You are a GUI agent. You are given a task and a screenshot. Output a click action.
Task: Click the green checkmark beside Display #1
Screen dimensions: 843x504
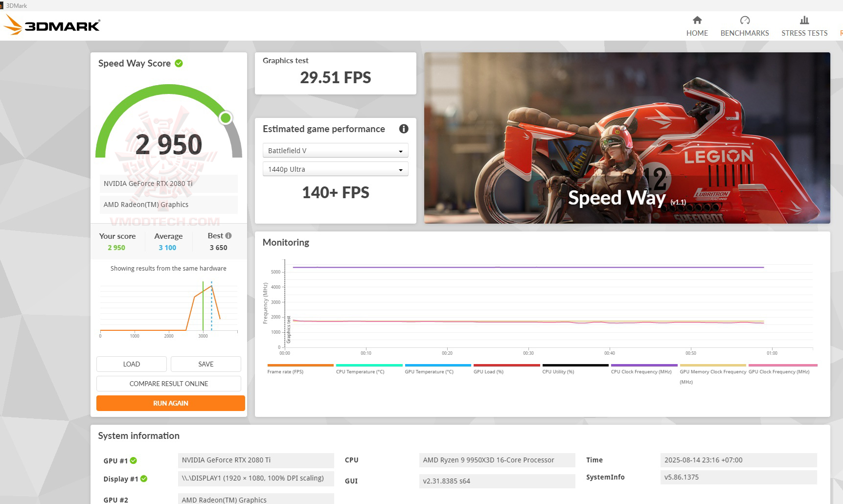pyautogui.click(x=143, y=479)
